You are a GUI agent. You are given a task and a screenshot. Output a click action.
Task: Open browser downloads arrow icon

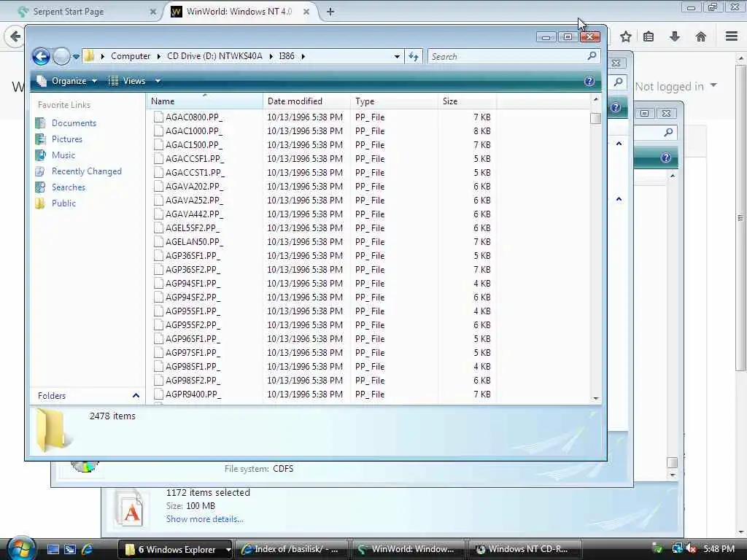tap(675, 36)
